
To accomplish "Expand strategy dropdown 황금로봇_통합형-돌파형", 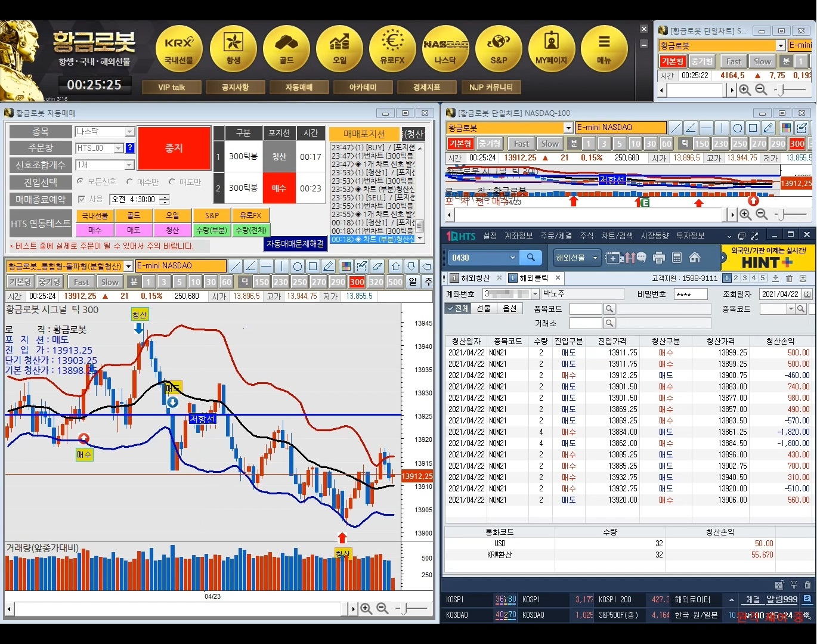I will (x=128, y=266).
